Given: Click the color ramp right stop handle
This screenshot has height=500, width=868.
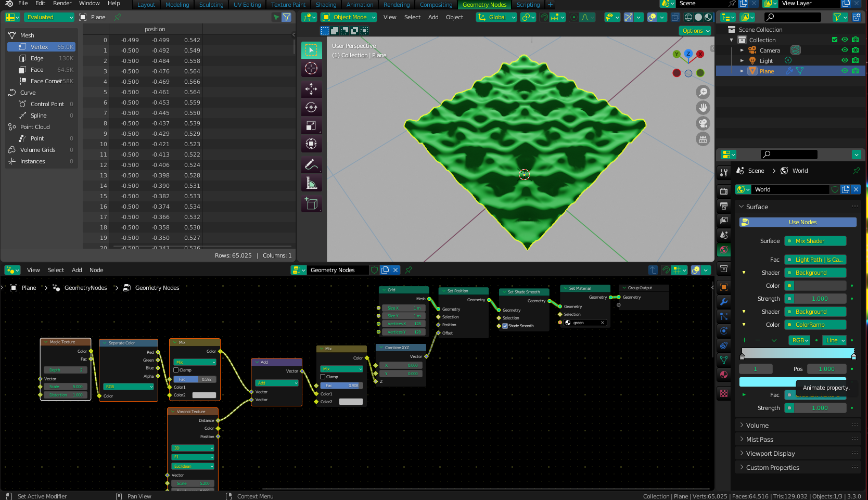Looking at the screenshot, I should click(853, 356).
